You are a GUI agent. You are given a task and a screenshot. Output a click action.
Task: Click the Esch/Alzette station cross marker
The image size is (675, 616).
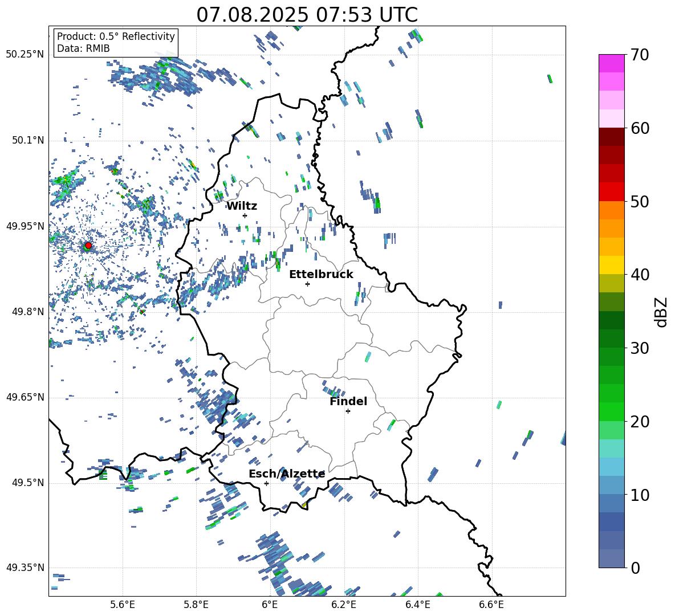coord(266,483)
